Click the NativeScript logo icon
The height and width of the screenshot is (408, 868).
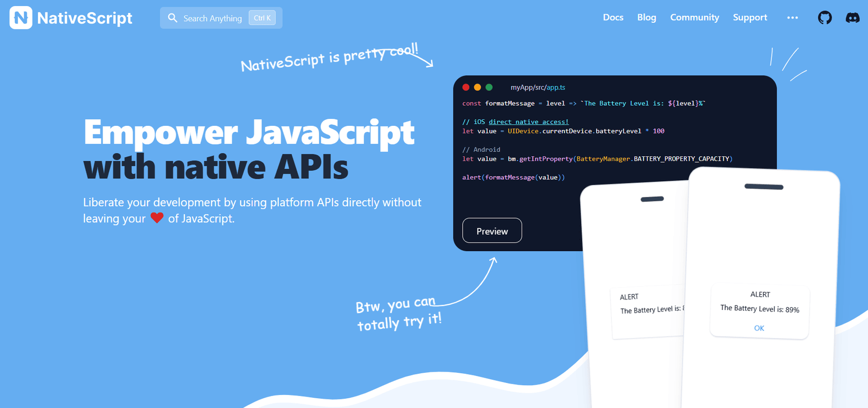(x=21, y=18)
